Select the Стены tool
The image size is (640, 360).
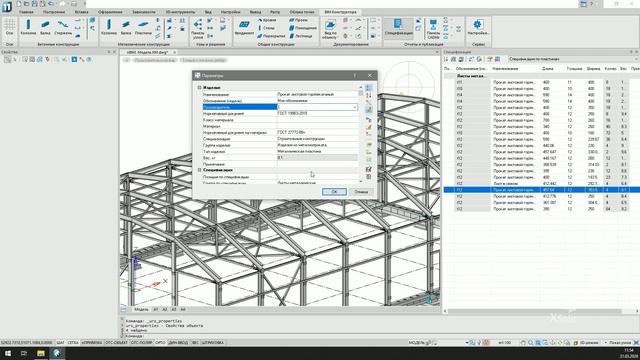(x=267, y=28)
